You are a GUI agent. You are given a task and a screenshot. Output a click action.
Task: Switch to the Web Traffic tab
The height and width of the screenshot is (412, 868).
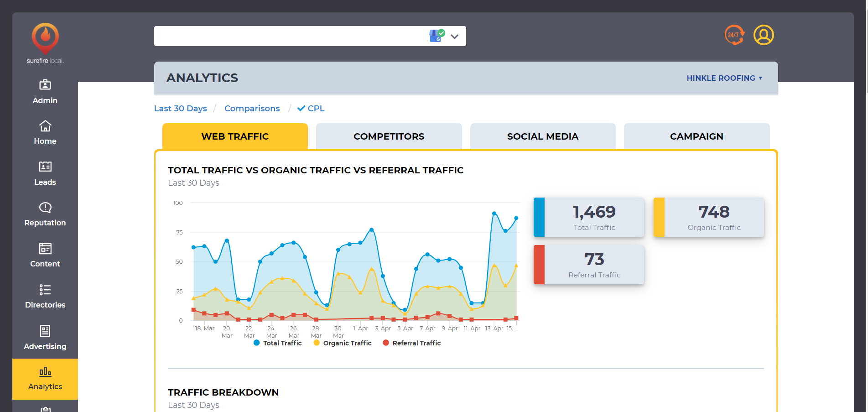(235, 136)
